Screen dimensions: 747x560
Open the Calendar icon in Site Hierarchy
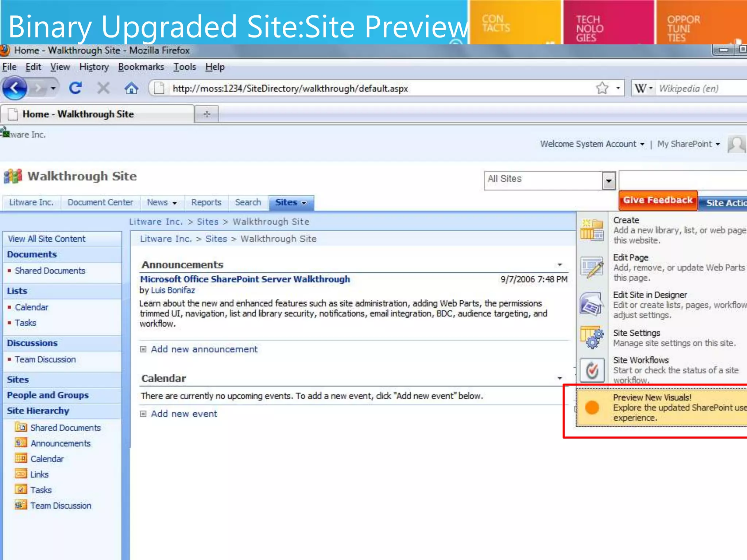tap(21, 458)
